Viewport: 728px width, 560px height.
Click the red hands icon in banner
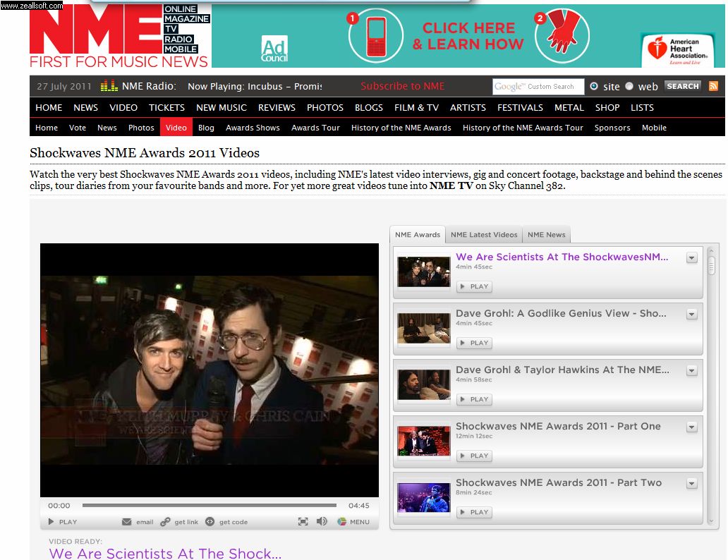[x=562, y=35]
